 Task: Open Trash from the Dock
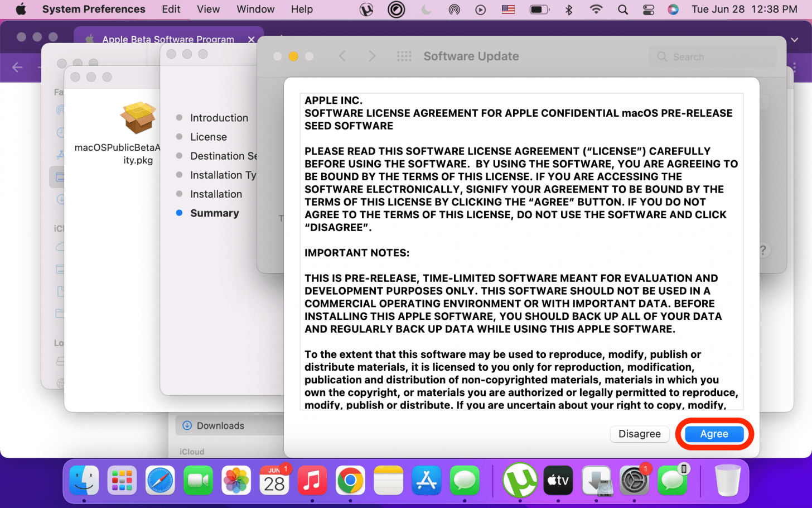coord(728,481)
